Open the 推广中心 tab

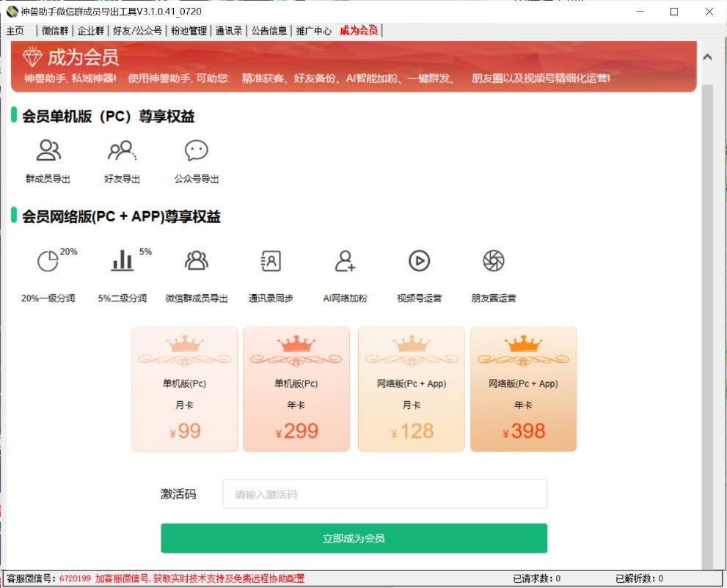313,31
